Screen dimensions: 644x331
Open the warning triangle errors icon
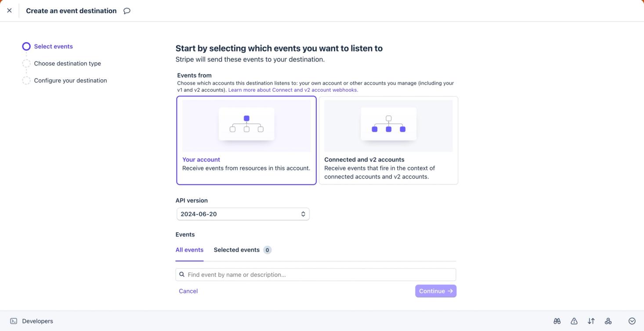tap(574, 321)
